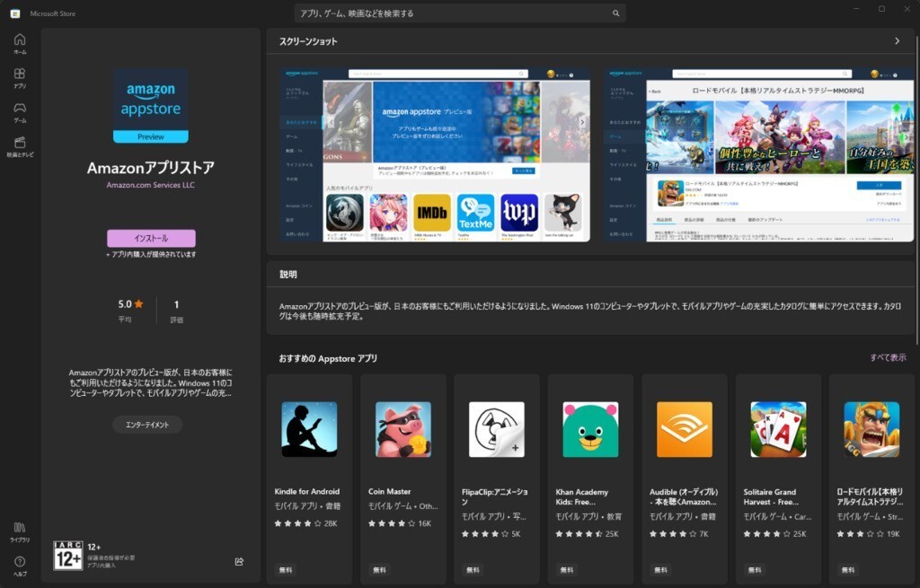This screenshot has width=920, height=588.
Task: Click the Microsoft Store logo in the title bar
Action: click(x=13, y=13)
